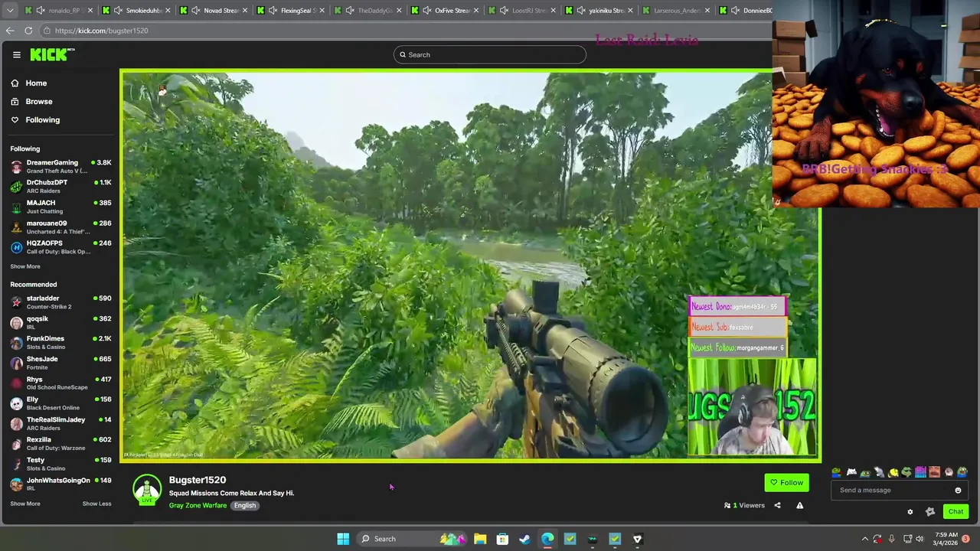980x551 pixels.
Task: Report the stream with warning icon
Action: coord(799,505)
